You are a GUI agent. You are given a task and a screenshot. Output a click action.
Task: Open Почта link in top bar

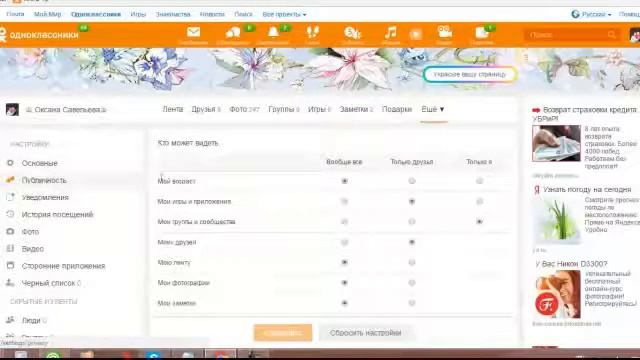point(15,14)
